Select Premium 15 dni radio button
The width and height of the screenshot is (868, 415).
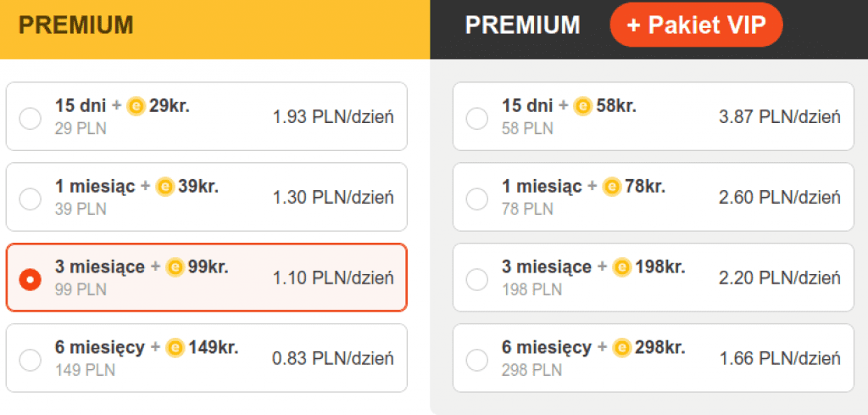coord(30,119)
